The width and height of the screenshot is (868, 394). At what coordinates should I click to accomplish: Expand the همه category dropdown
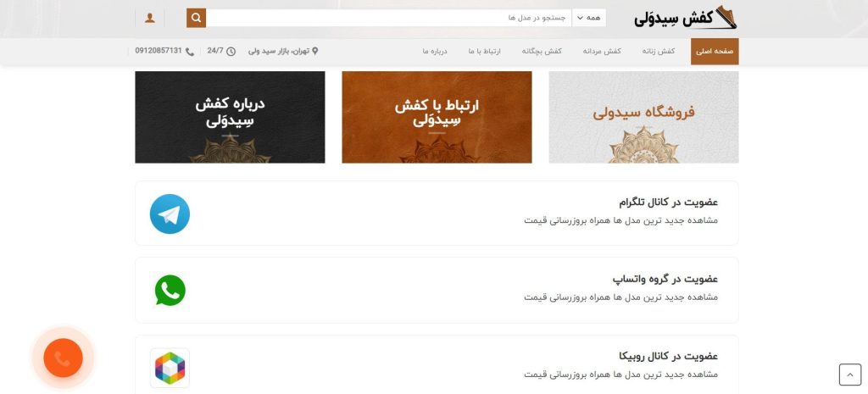point(589,18)
